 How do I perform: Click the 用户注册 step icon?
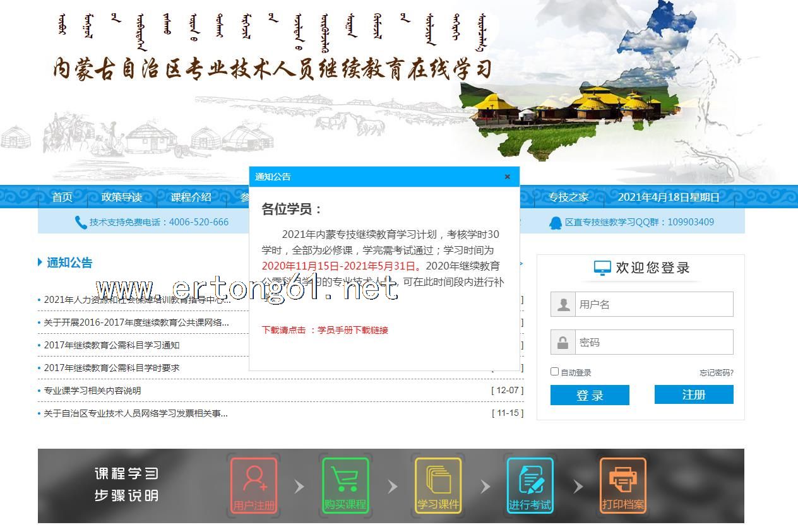[x=254, y=485]
